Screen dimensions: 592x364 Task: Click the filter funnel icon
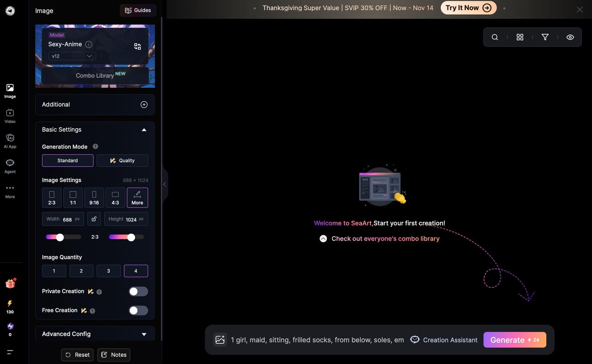pyautogui.click(x=545, y=37)
